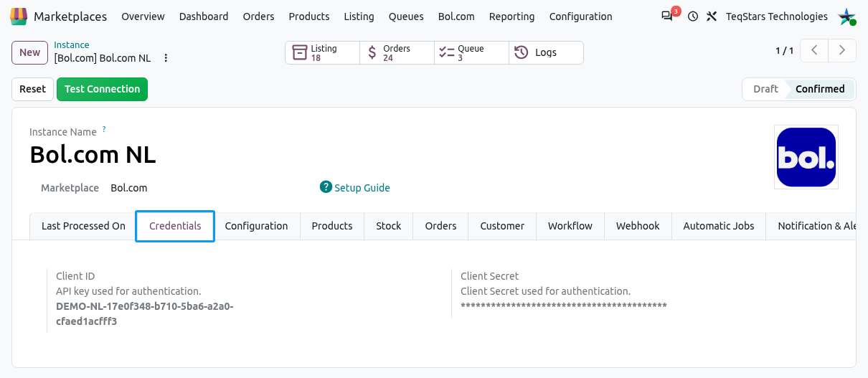Image resolution: width=868 pixels, height=378 pixels.
Task: Switch to the Products tab
Action: point(332,226)
